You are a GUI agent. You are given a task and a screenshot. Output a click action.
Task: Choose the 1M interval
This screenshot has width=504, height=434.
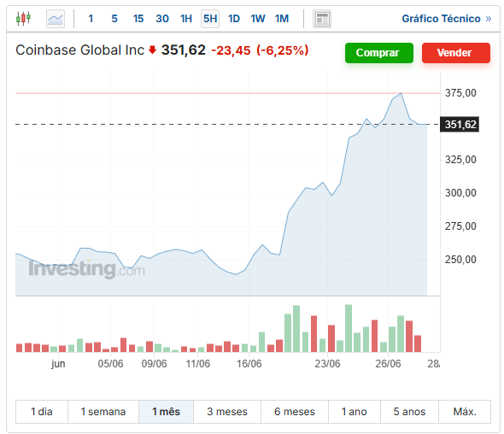282,19
